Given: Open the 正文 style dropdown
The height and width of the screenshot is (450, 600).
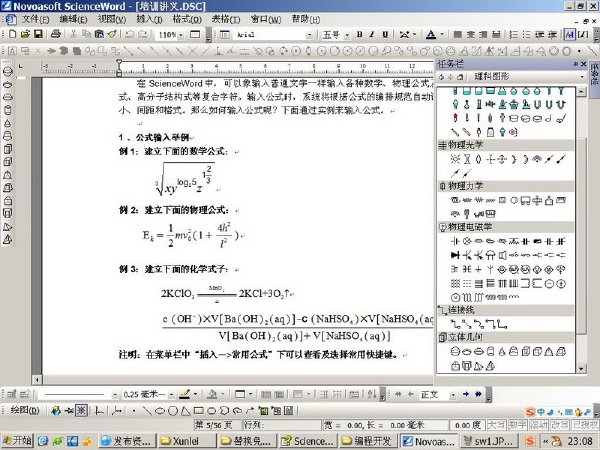Looking at the screenshot, I should tap(453, 395).
